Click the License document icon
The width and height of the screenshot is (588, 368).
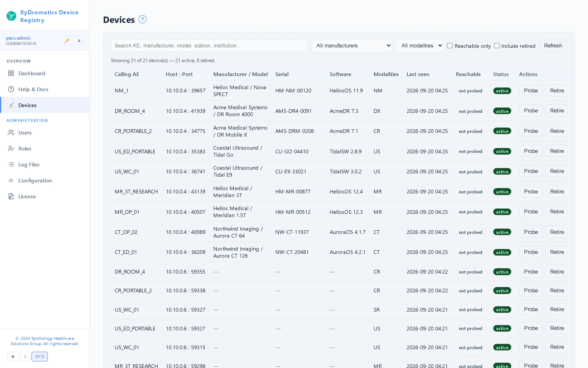(x=11, y=196)
